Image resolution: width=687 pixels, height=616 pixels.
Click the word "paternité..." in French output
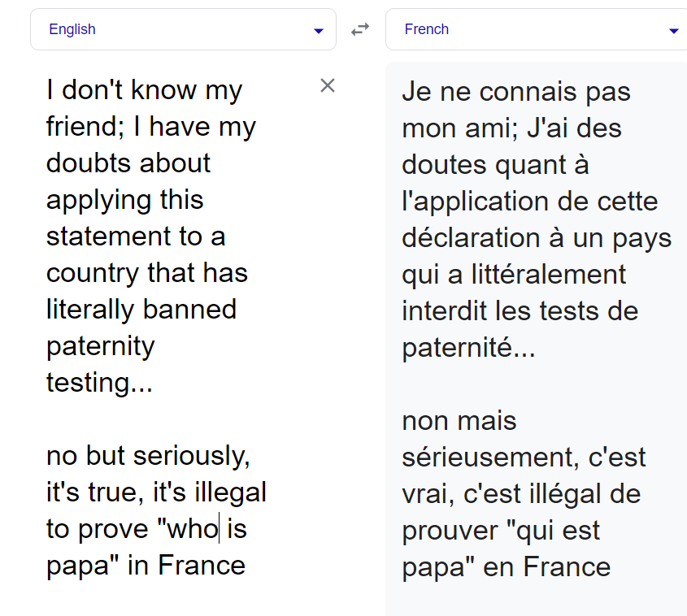[469, 348]
